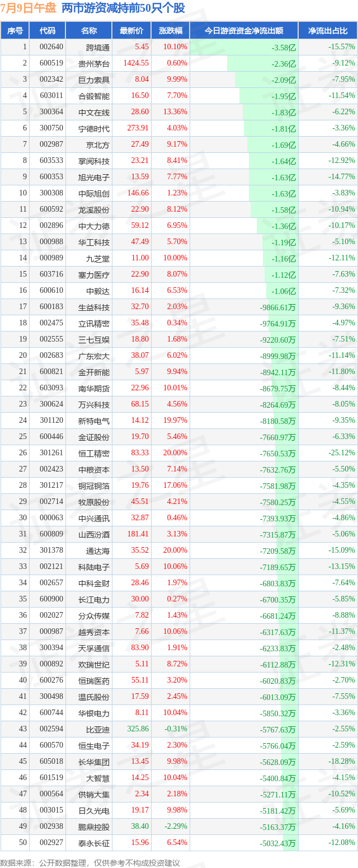358x868 pixels.
Task: Select the stock name 大智慧
Action: [98, 778]
